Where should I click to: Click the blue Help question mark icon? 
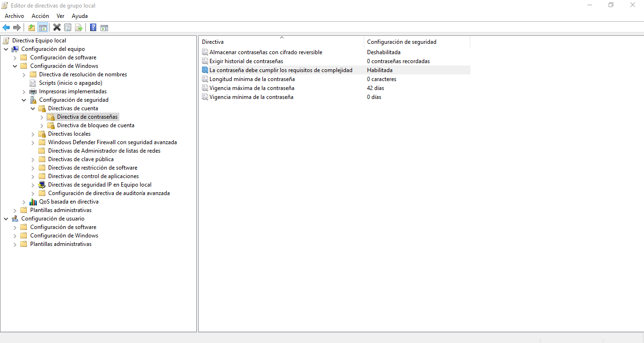(x=93, y=28)
